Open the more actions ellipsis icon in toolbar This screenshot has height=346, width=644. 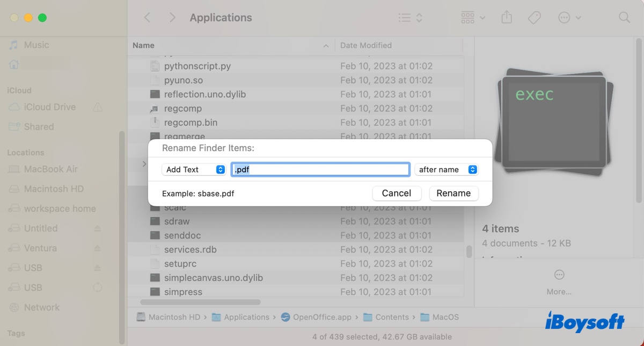[x=565, y=17]
